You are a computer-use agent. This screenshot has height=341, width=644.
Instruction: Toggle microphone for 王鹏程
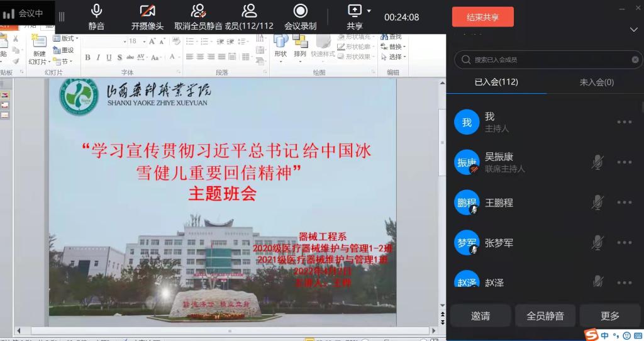[597, 203]
